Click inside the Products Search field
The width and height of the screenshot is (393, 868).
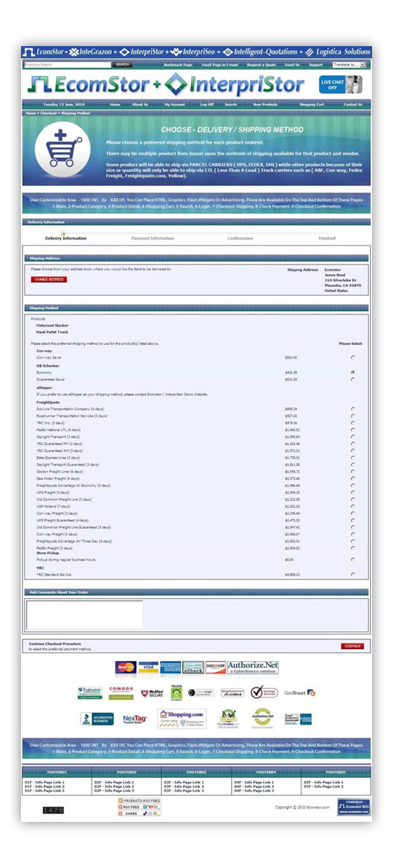pyautogui.click(x=68, y=64)
